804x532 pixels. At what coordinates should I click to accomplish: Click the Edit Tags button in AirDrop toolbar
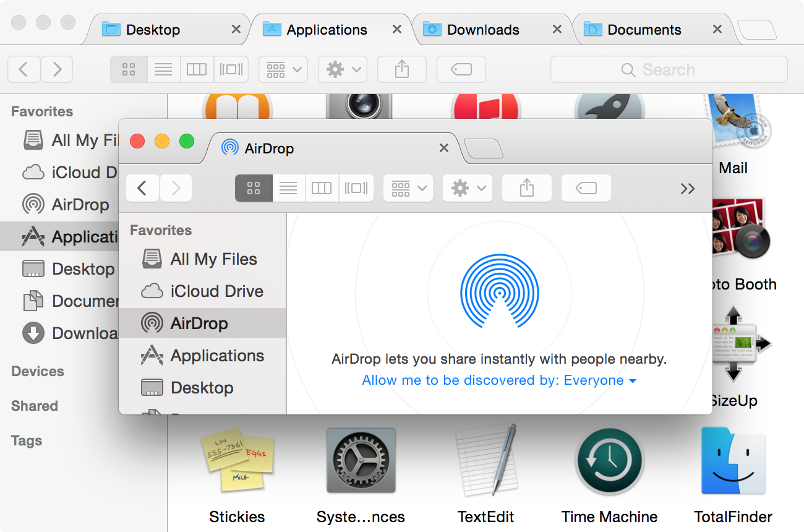pos(586,188)
